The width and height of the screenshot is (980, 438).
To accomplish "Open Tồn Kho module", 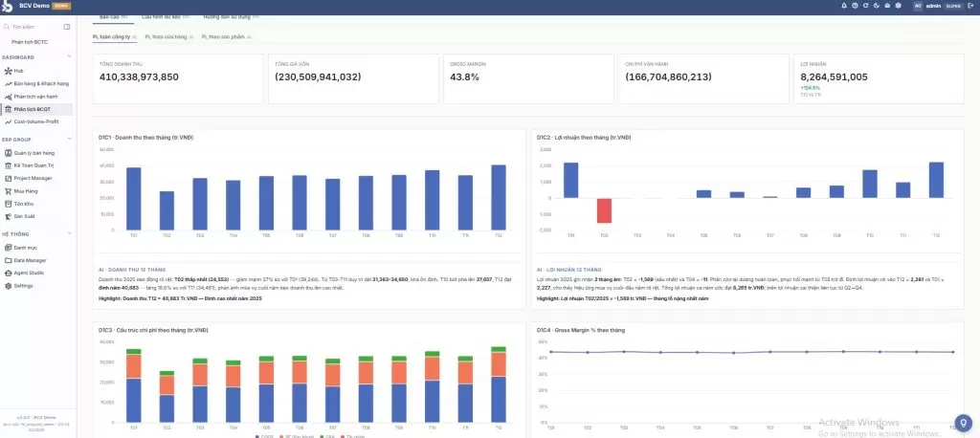I will coord(36,204).
